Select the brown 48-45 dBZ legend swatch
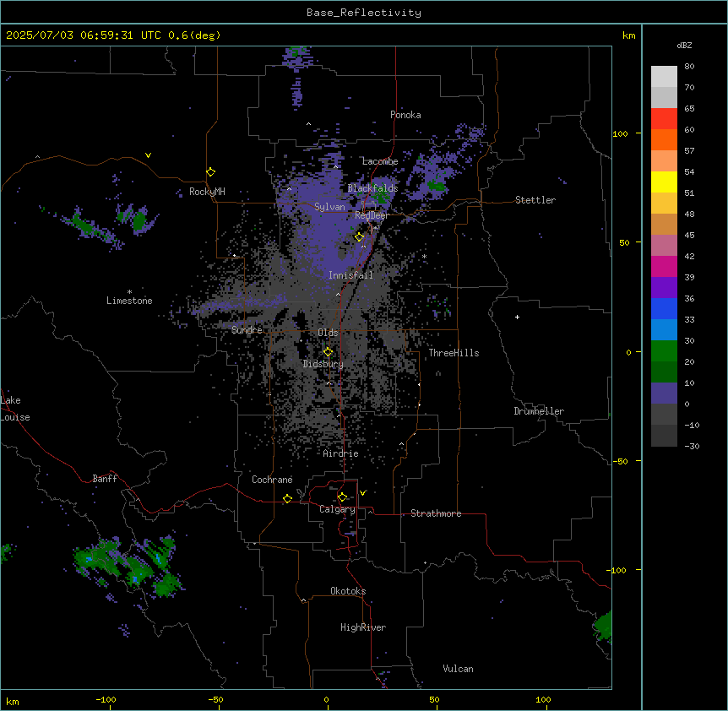Image resolution: width=728 pixels, height=711 pixels. click(664, 224)
